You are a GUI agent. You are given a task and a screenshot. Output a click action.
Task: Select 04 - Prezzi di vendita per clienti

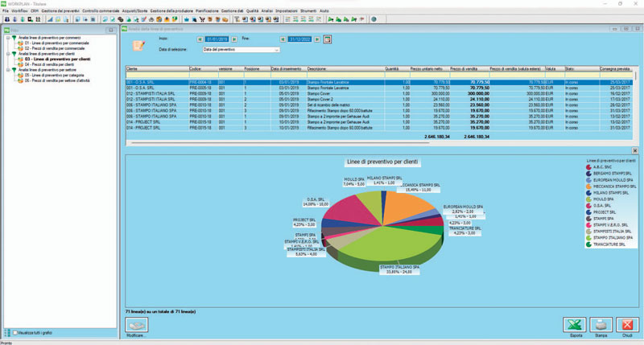point(49,64)
